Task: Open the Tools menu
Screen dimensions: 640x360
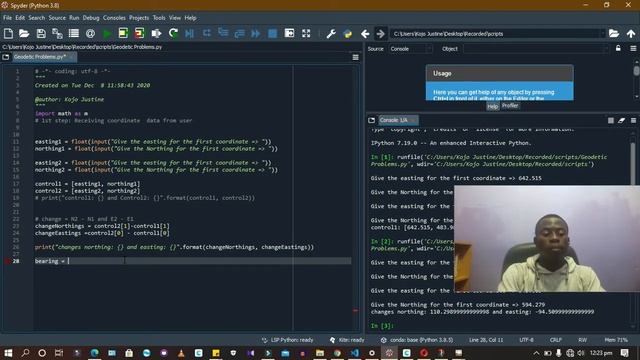Action: pyautogui.click(x=159, y=18)
